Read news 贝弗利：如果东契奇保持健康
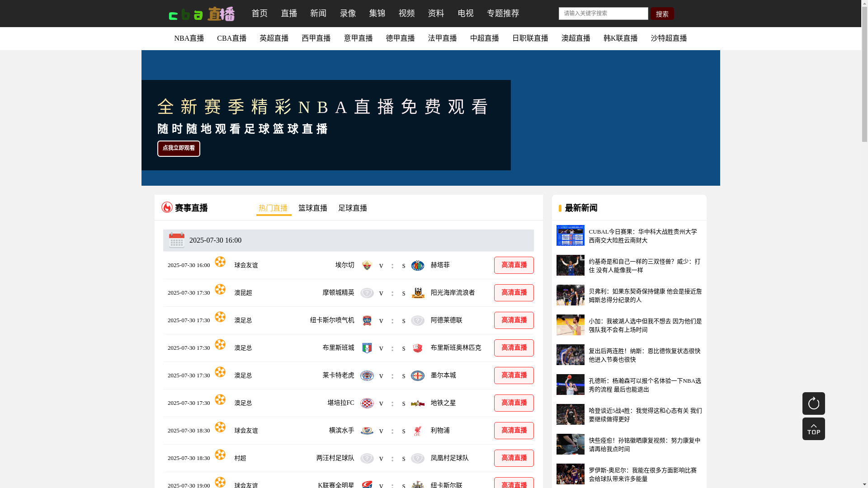The image size is (868, 488). pyautogui.click(x=645, y=296)
